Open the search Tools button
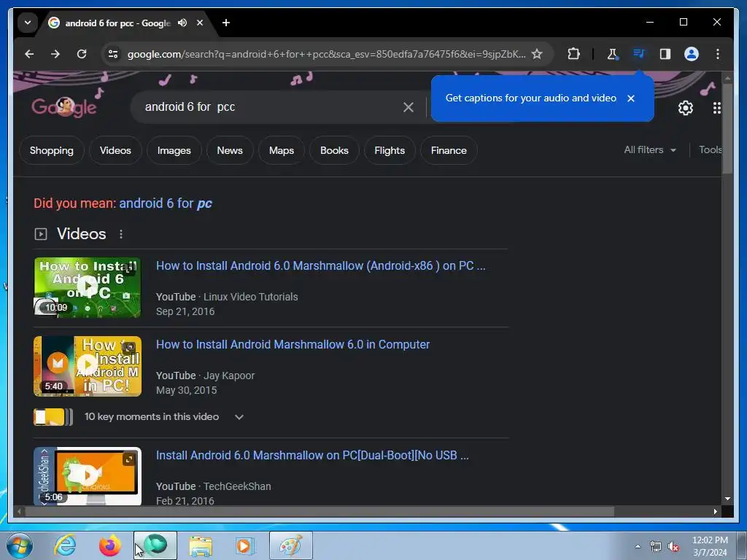Viewport: 747px width, 560px height. tap(710, 150)
